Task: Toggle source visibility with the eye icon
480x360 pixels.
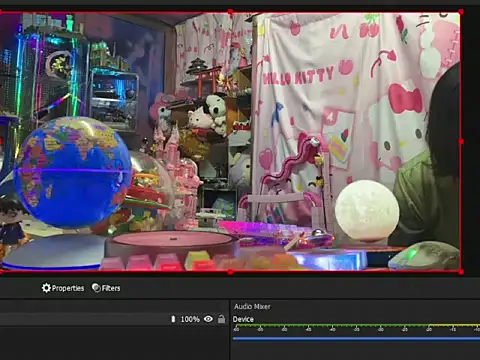Action: [208, 319]
